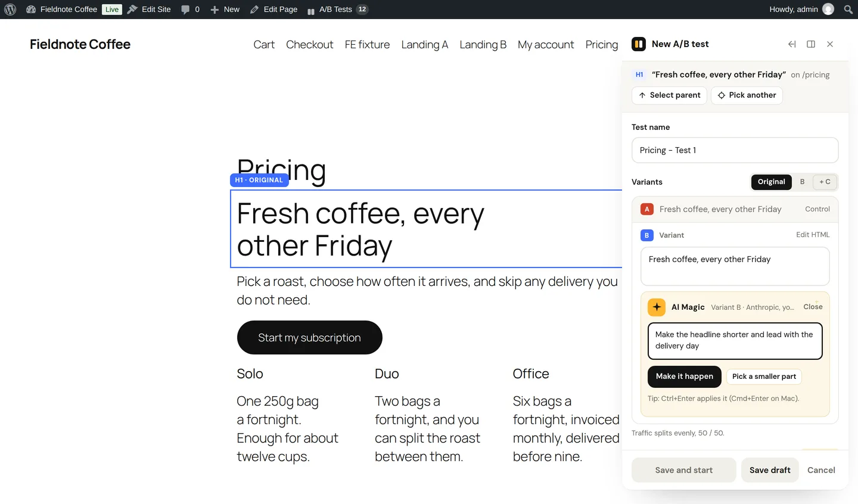Switch to the B variant tab
Image resolution: width=858 pixels, height=504 pixels.
(x=802, y=182)
